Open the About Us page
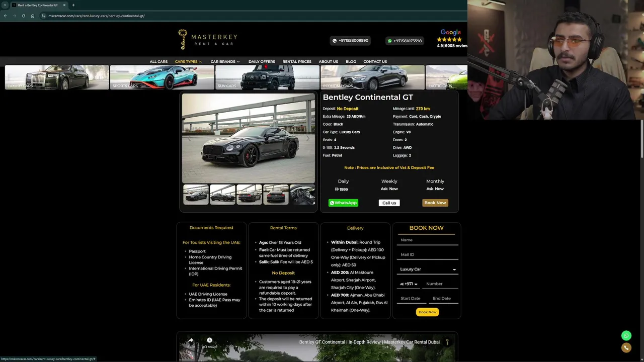The width and height of the screenshot is (644, 362). [328, 61]
